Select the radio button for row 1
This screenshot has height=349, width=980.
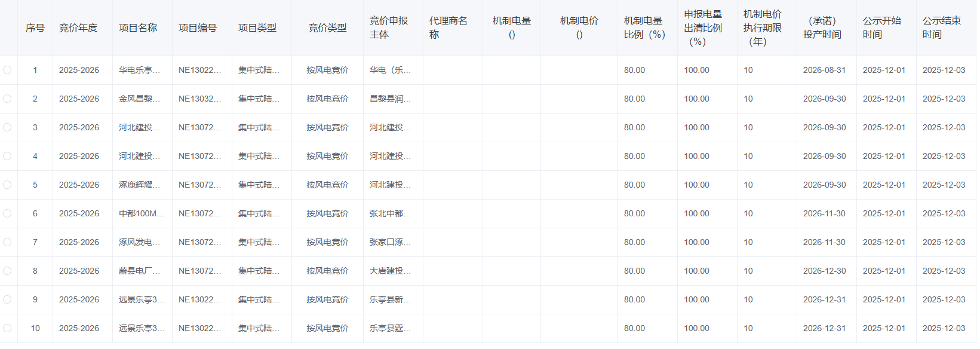click(x=7, y=70)
